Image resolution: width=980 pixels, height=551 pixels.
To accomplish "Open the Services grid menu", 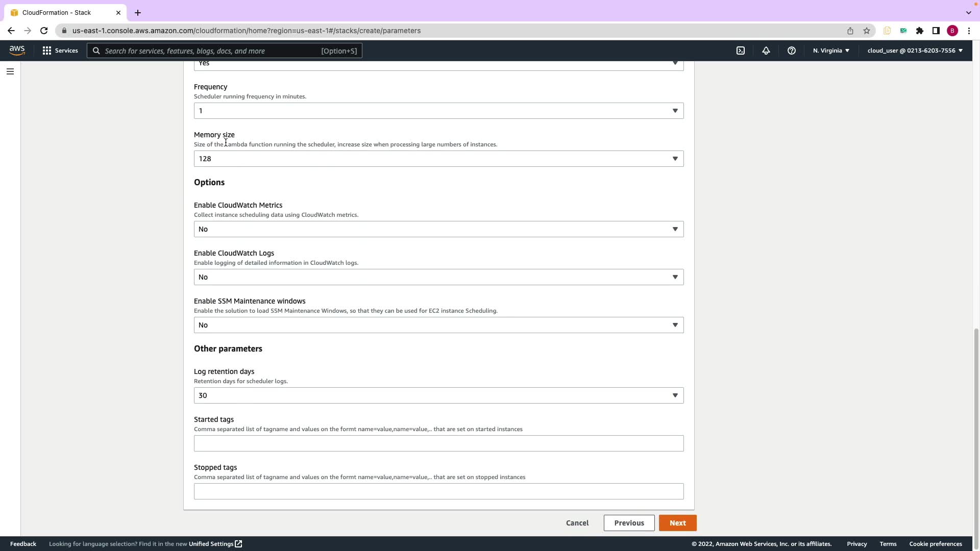I will pos(60,51).
